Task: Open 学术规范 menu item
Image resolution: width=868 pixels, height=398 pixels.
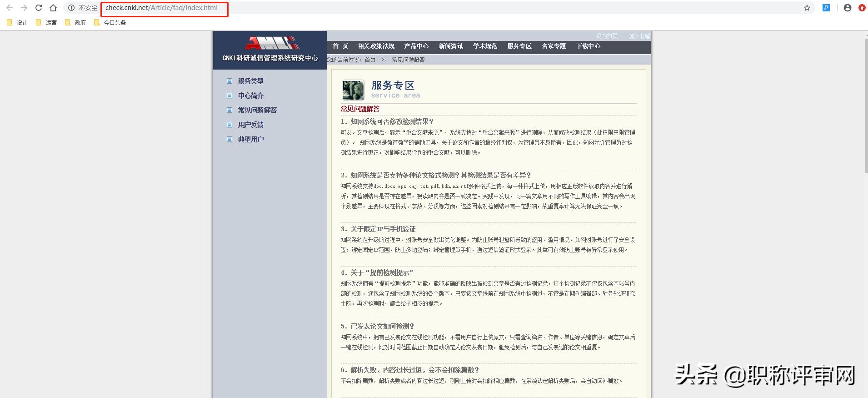Action: (x=485, y=46)
